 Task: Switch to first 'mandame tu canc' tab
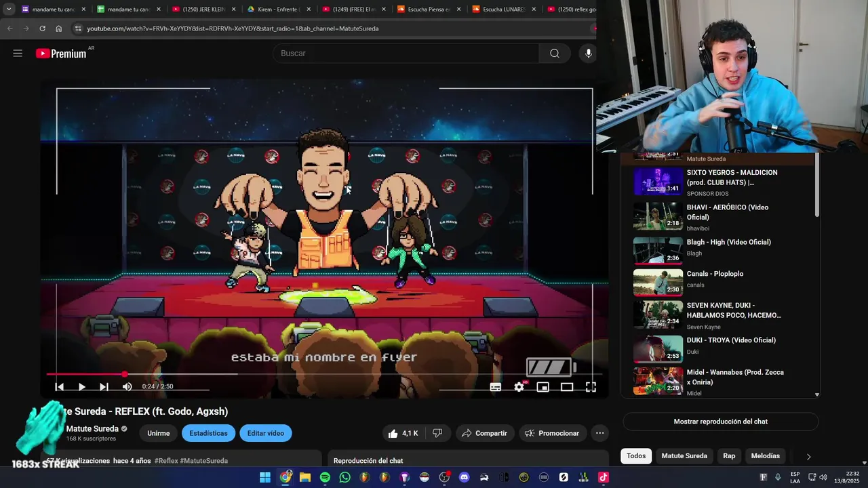[x=53, y=9]
